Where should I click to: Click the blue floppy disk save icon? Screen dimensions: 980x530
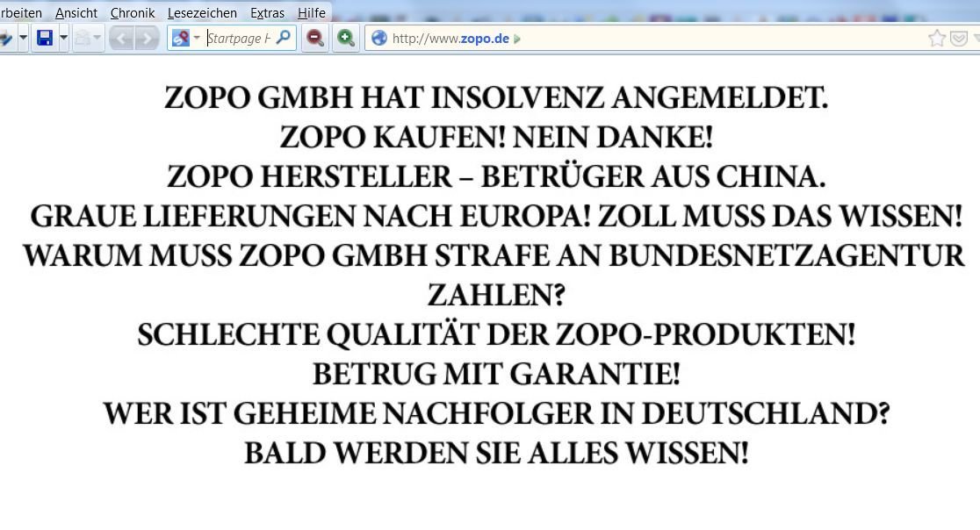coord(45,39)
